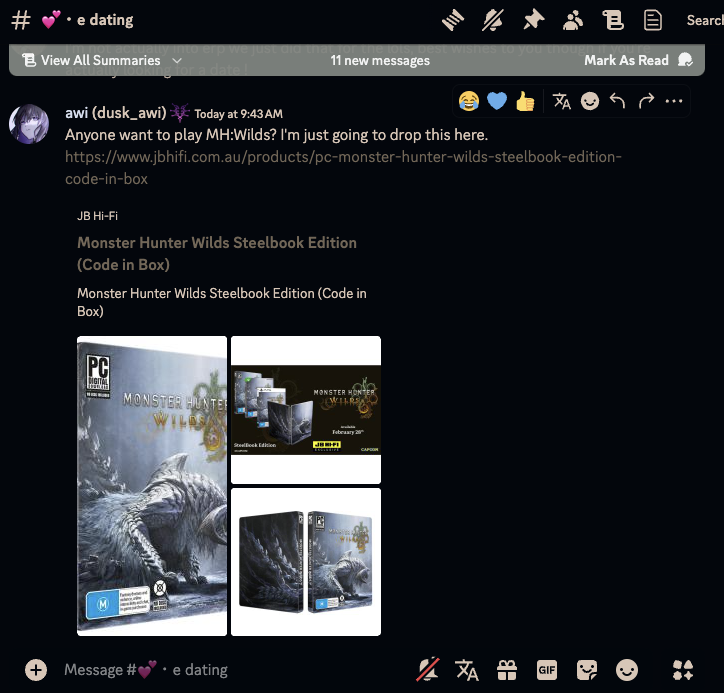Show the member list
Viewport: 724px width, 693px height.
[x=573, y=21]
